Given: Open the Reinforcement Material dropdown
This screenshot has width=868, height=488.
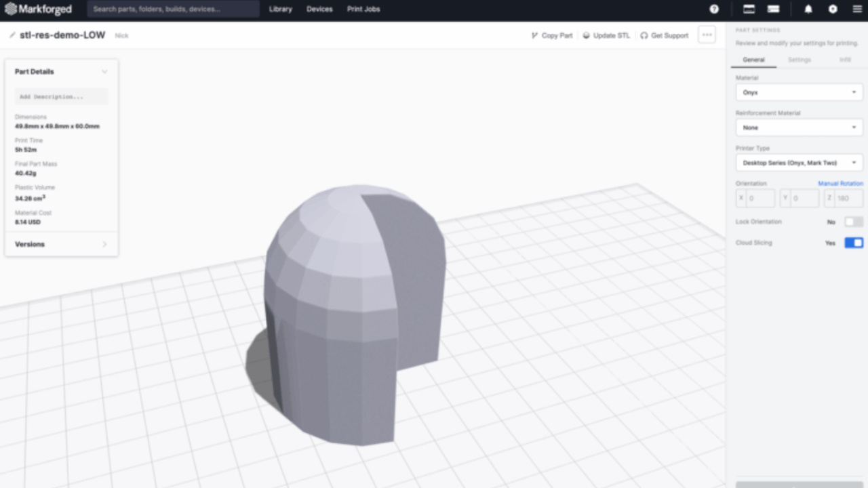Looking at the screenshot, I should [798, 127].
